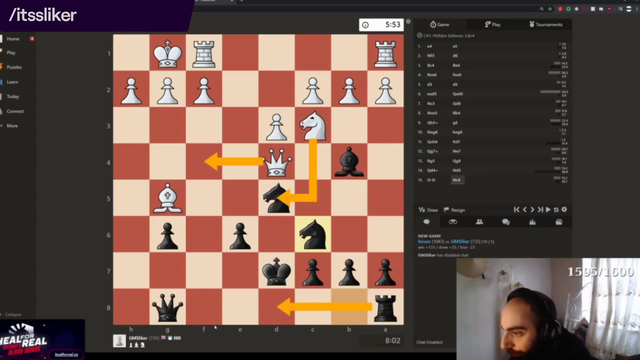
Task: Select the white king on g1
Action: tap(167, 53)
